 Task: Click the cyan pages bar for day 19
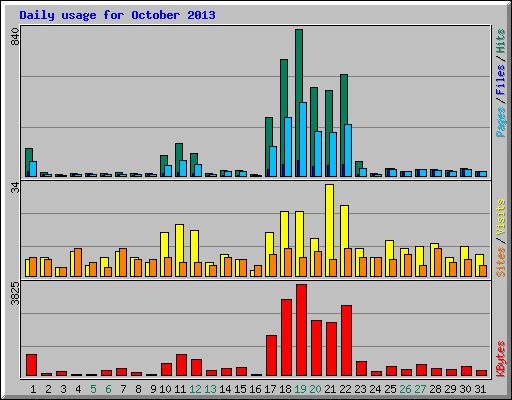pos(303,139)
